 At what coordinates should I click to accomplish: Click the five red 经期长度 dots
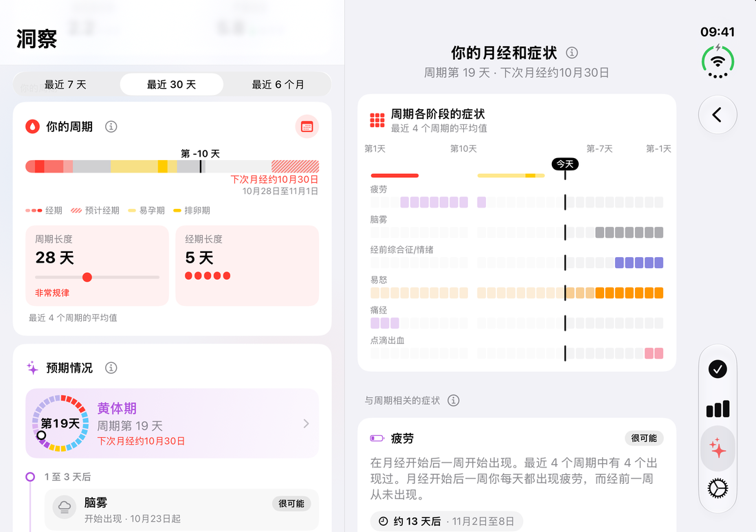coord(208,276)
